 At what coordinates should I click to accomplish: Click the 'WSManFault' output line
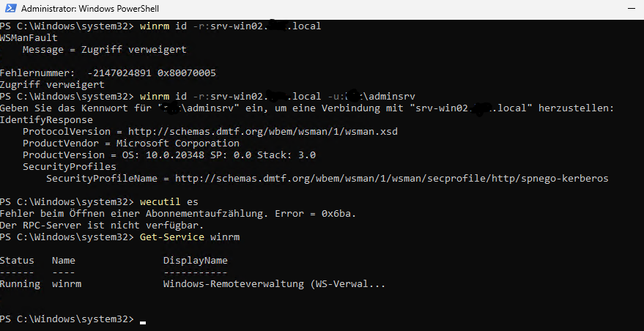tap(29, 38)
